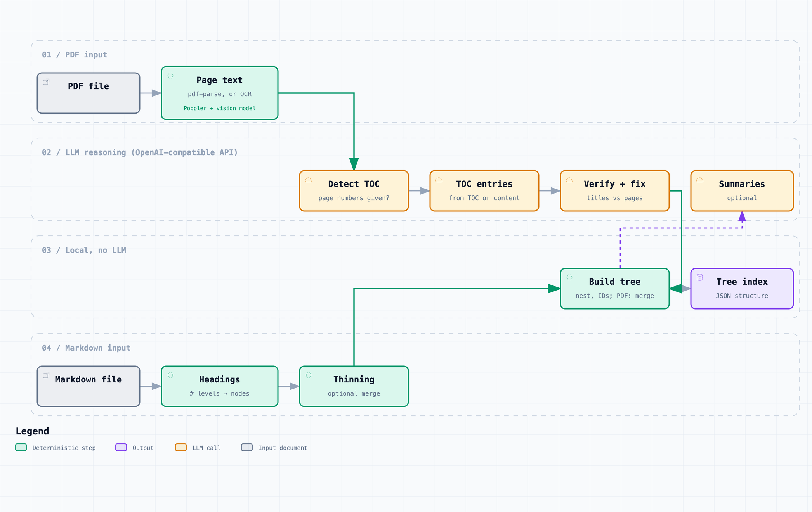Click the 'pdf-parse, or OCR' subtitle
Image resolution: width=812 pixels, height=512 pixels.
tap(220, 94)
